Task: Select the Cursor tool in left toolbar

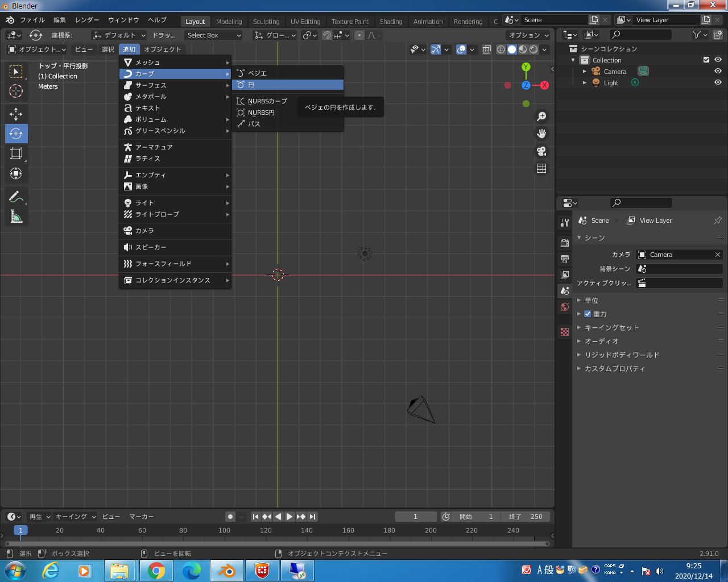Action: 16,91
